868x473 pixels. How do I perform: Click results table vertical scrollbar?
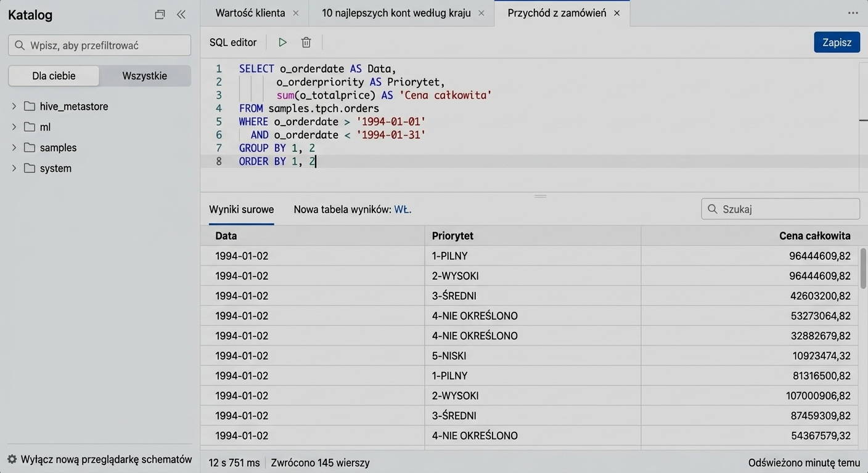pos(863,269)
